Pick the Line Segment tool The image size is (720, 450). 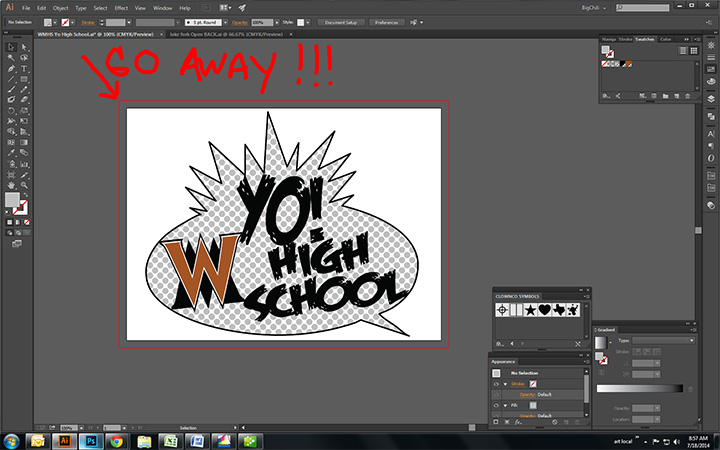[x=11, y=79]
